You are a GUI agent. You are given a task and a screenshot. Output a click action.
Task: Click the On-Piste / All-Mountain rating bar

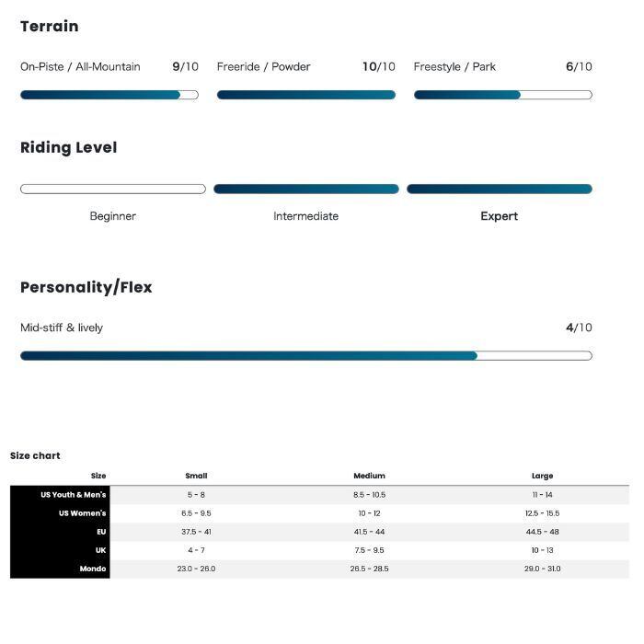[109, 95]
